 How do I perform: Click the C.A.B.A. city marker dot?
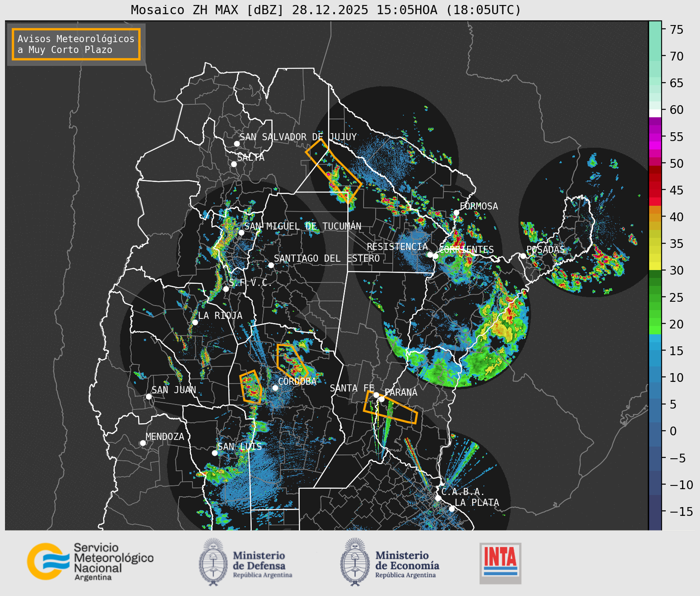point(438,498)
